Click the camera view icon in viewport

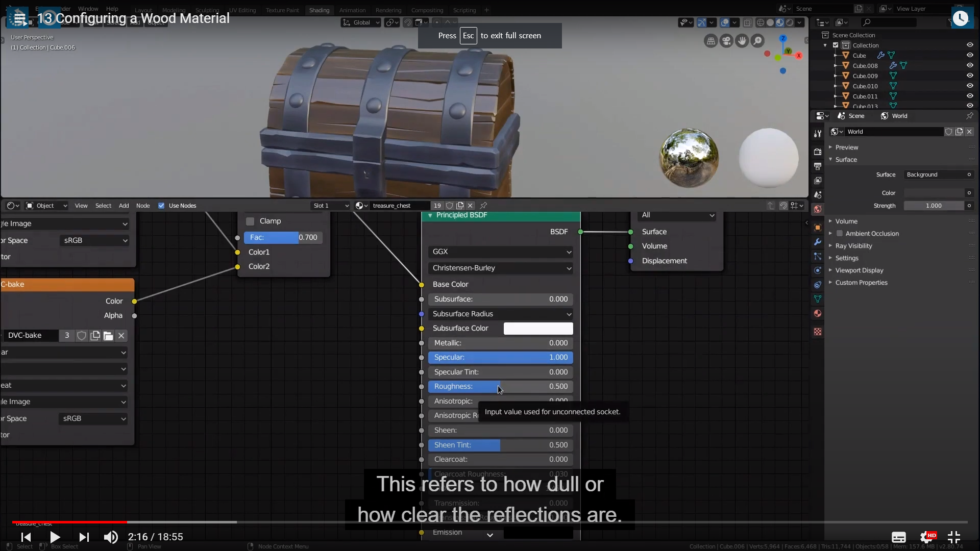click(x=726, y=41)
